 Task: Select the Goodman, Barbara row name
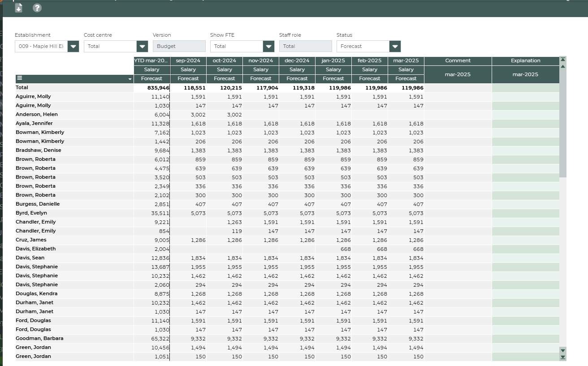click(x=39, y=338)
